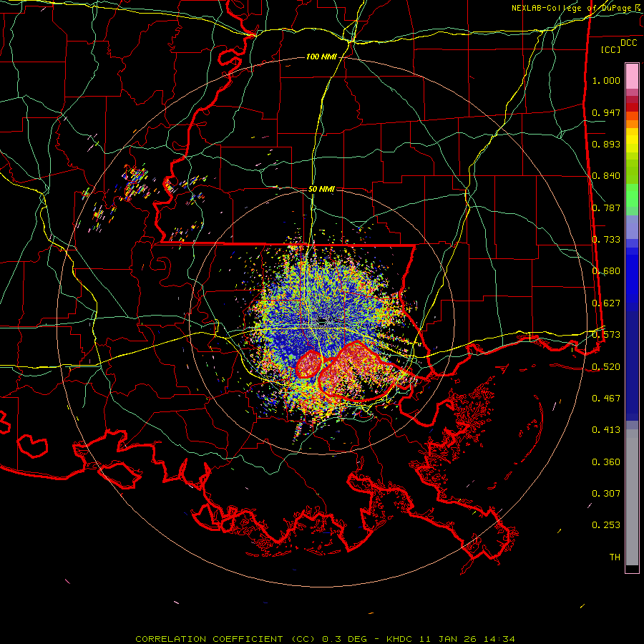Select the 0.893 color scale value

[x=606, y=144]
